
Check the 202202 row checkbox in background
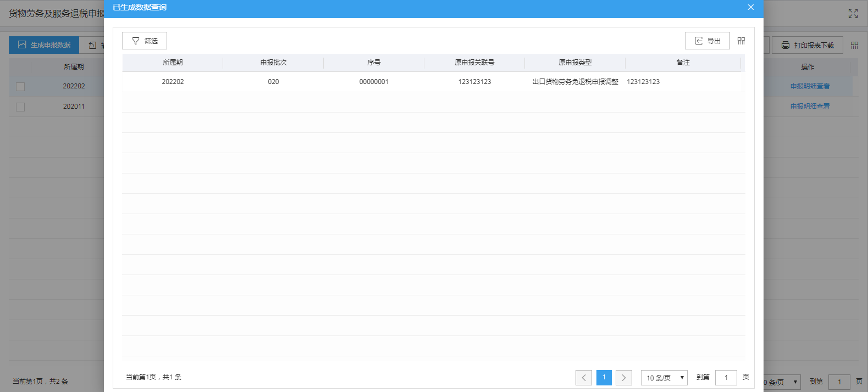20,87
